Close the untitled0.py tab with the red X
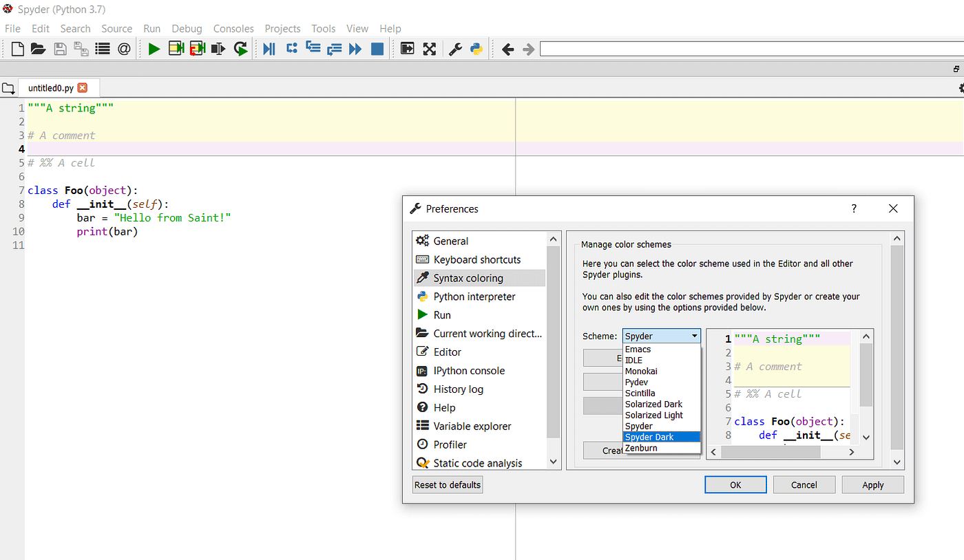 click(x=83, y=88)
